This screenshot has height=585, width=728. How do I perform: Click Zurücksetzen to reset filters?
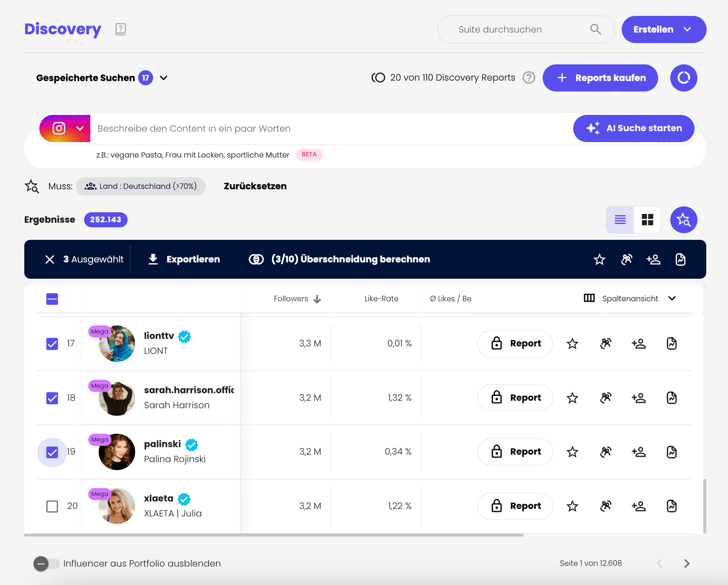[x=255, y=186]
